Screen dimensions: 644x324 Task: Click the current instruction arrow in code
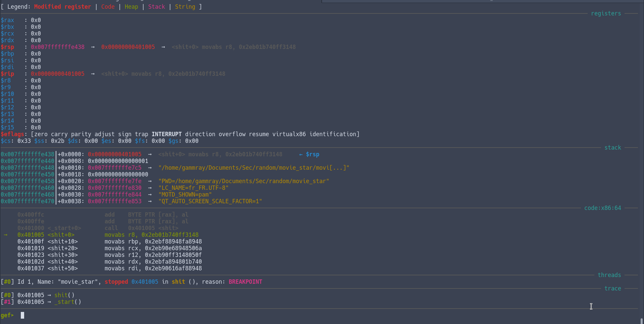point(6,235)
